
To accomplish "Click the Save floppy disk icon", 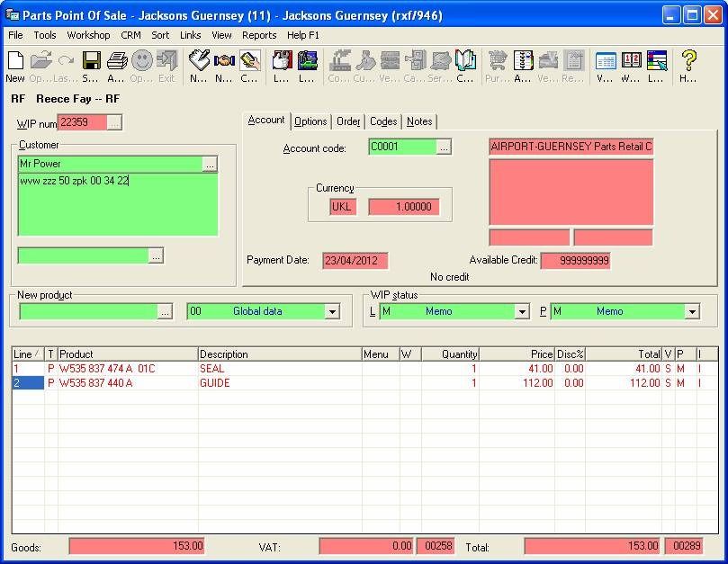I will point(91,61).
